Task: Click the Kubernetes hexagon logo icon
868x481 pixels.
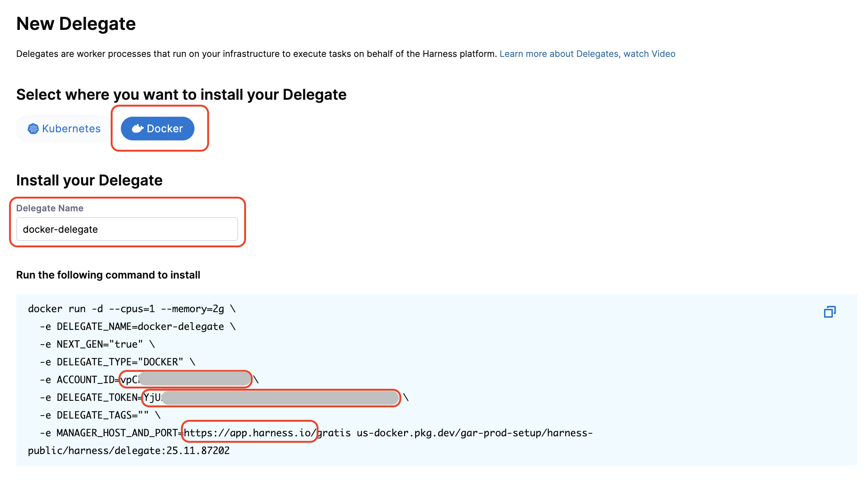Action: (33, 129)
